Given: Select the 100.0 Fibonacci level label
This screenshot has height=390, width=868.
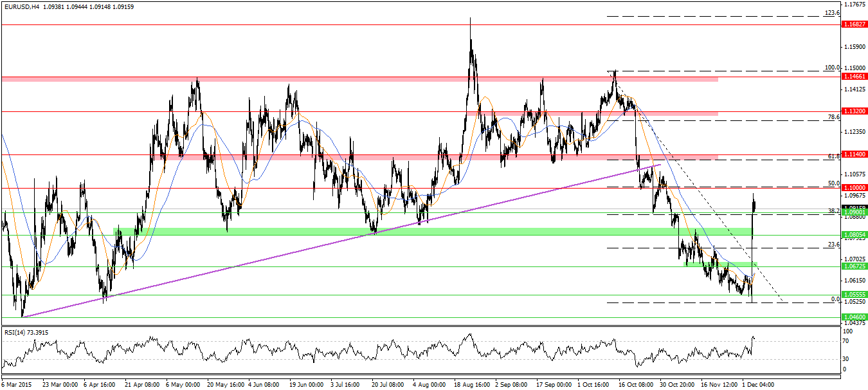Looking at the screenshot, I should [832, 68].
